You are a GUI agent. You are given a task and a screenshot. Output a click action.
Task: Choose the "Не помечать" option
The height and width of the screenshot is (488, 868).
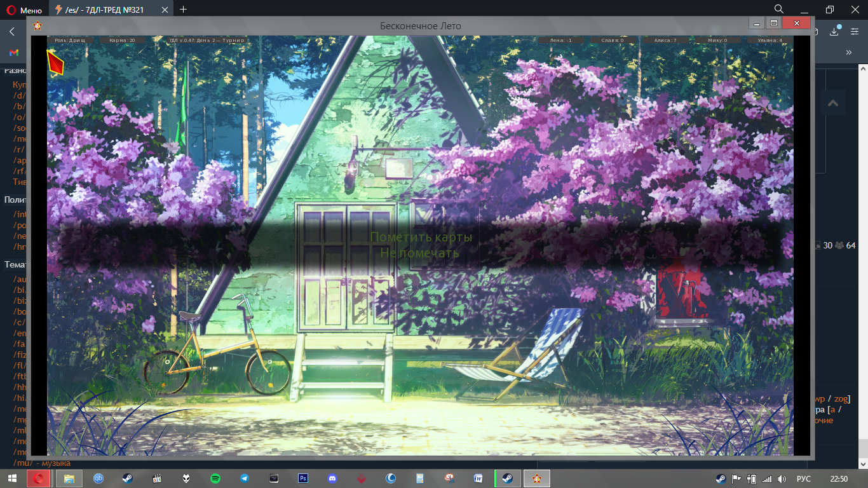point(419,253)
